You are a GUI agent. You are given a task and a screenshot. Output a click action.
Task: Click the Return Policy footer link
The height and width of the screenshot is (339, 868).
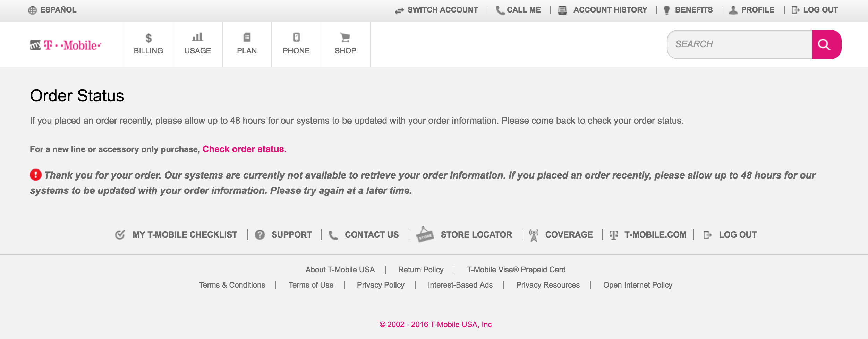coord(420,270)
